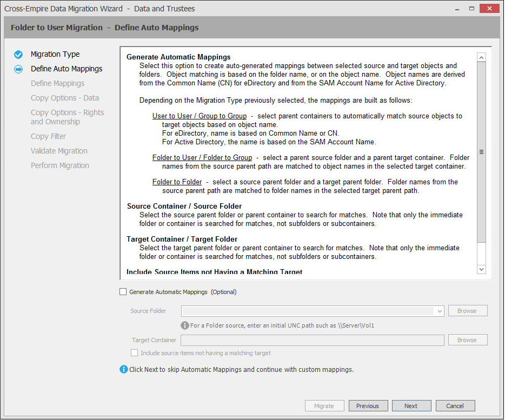The image size is (505, 420).
Task: Click the 'Folder to User Migration' page header text
Action: tap(57, 28)
